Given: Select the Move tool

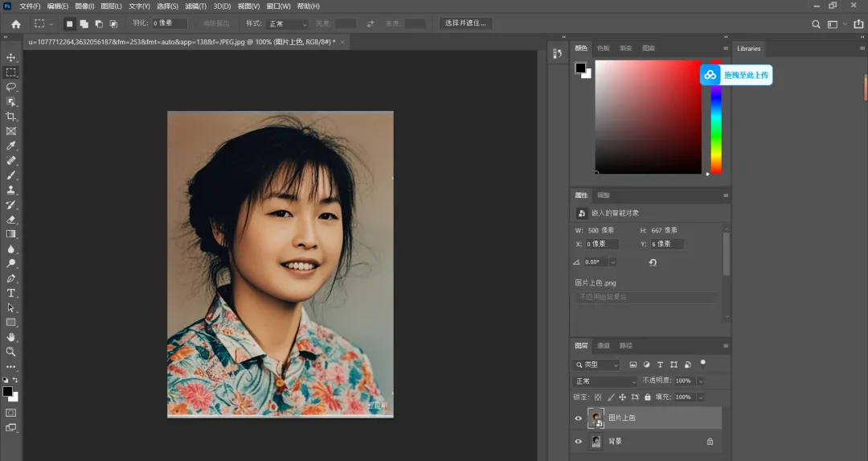Looking at the screenshot, I should pos(11,58).
